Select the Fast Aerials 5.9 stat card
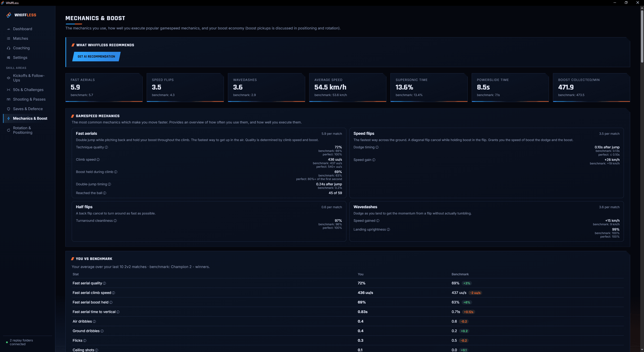644x352 pixels. [x=104, y=87]
